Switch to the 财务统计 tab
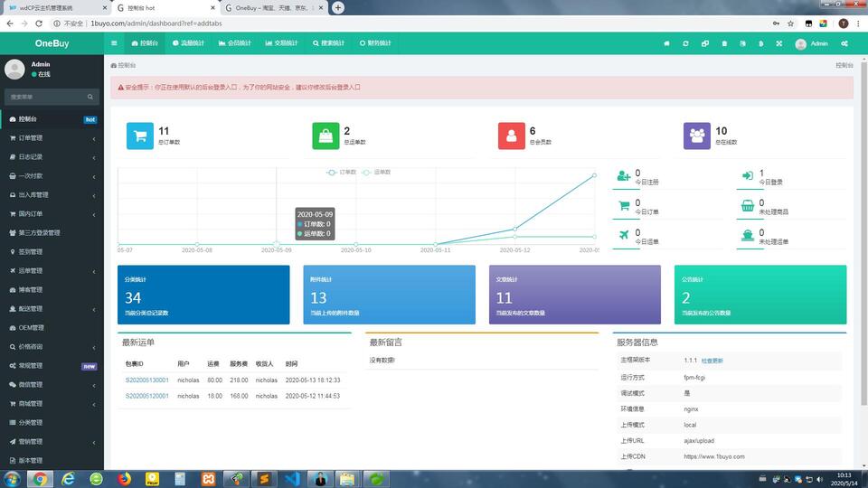The image size is (868, 488). pyautogui.click(x=374, y=43)
